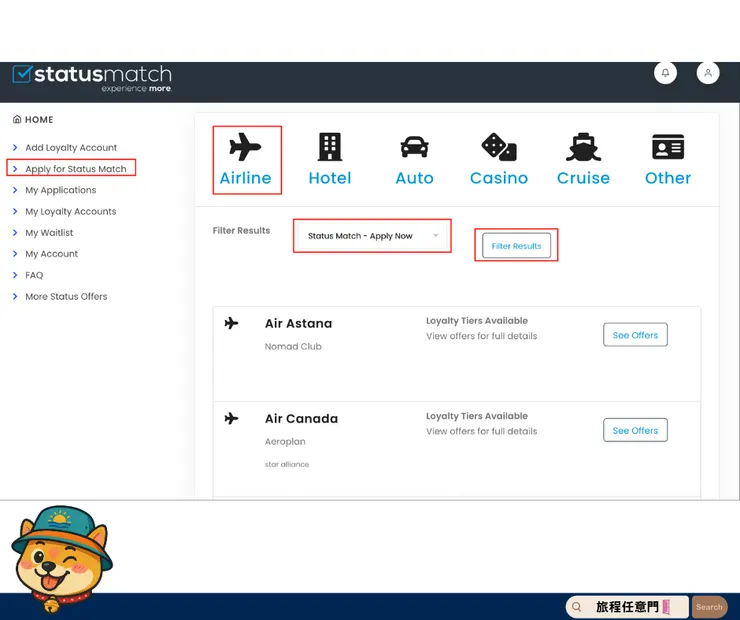The width and height of the screenshot is (740, 620).
Task: Click chevron next to My Waitlist
Action: [x=15, y=232]
